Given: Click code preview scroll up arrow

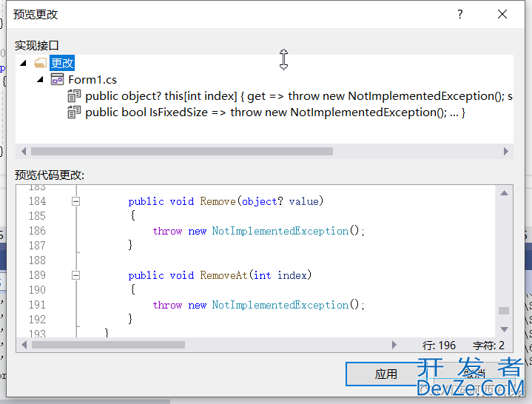Looking at the screenshot, I should pos(504,193).
